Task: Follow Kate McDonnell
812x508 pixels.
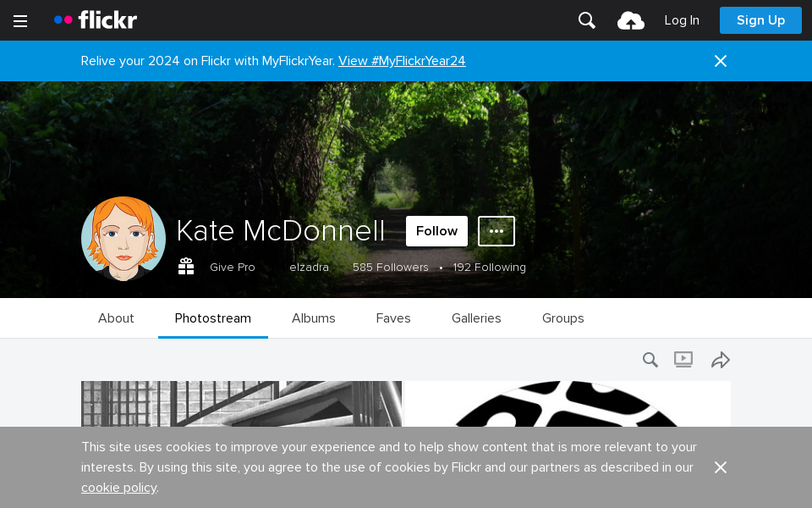Action: (436, 231)
